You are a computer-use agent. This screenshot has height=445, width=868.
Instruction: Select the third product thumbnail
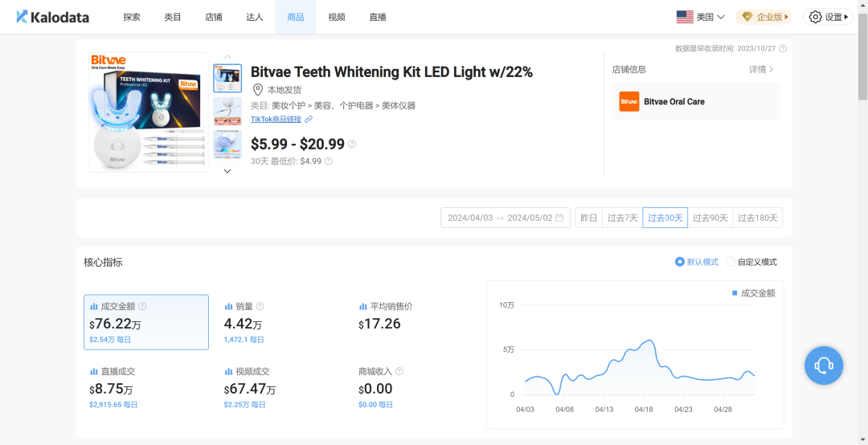227,145
